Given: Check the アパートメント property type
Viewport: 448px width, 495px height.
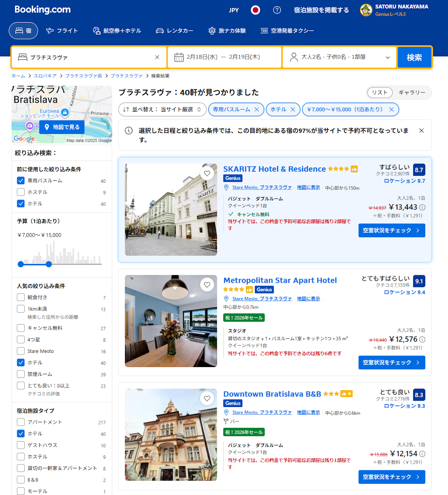Looking at the screenshot, I should pos(21,422).
